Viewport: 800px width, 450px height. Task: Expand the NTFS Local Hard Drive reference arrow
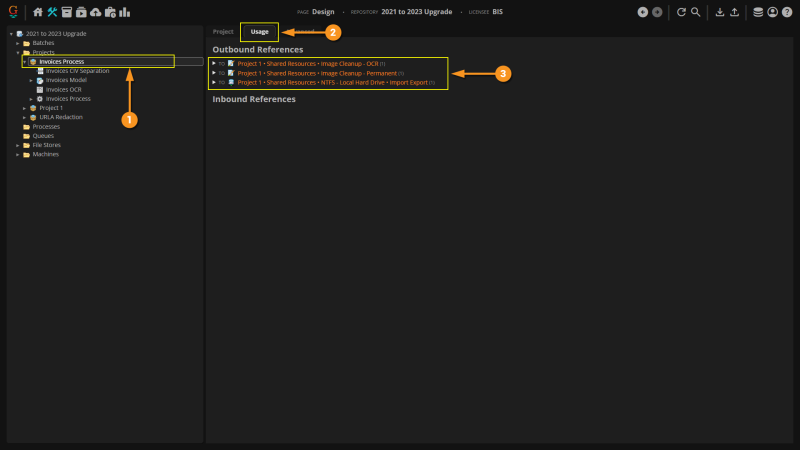(214, 82)
